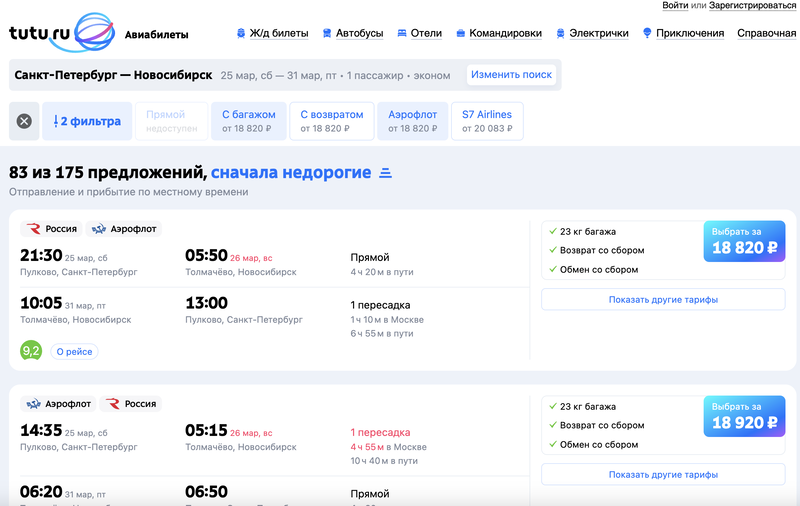Open the tutu.ru globe logo
The height and width of the screenshot is (506, 800).
click(94, 33)
